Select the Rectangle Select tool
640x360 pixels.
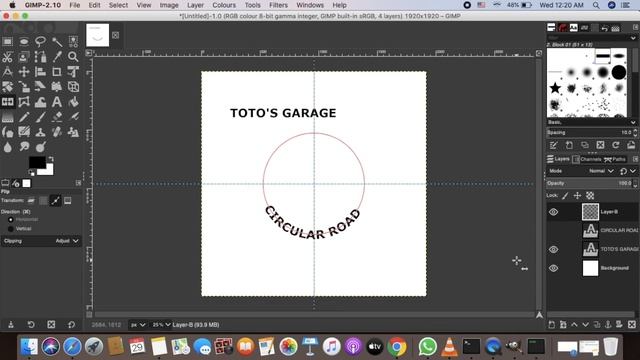[x=7, y=41]
